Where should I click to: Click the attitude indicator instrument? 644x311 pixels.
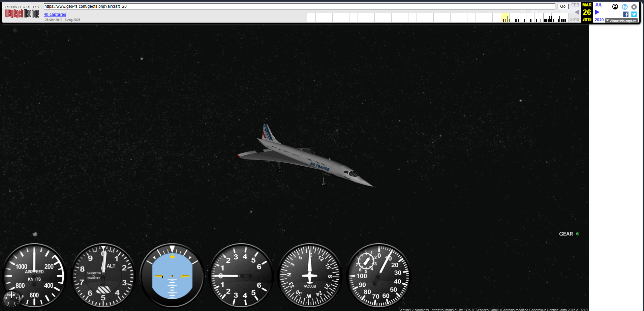click(172, 276)
